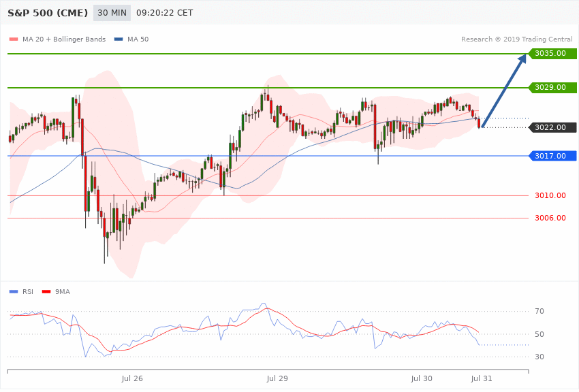
Task: Click the blue RSI legend swatch
Action: pyautogui.click(x=14, y=292)
